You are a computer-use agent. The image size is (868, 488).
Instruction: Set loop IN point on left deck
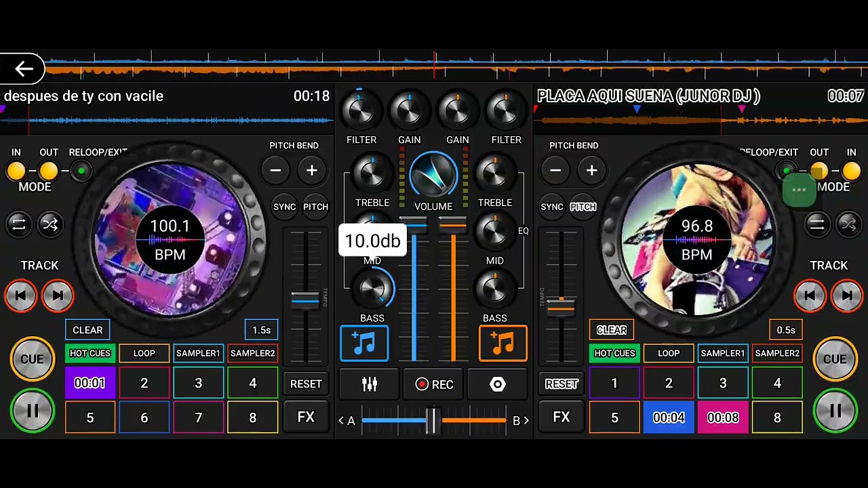[x=16, y=171]
